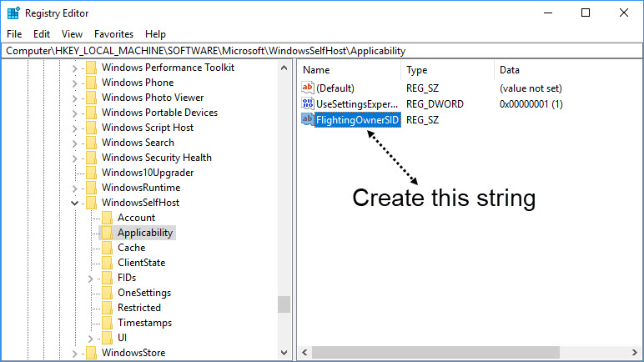644x362 pixels.
Task: Click the Windows Phone folder icon
Action: [92, 83]
